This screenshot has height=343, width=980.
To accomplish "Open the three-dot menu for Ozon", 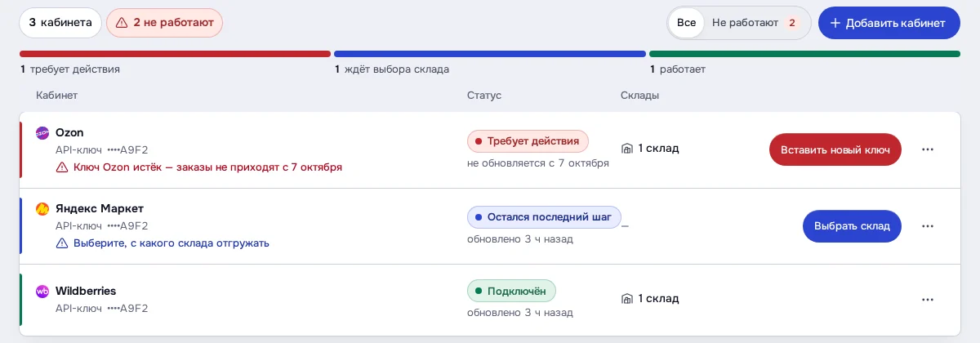I will (928, 149).
